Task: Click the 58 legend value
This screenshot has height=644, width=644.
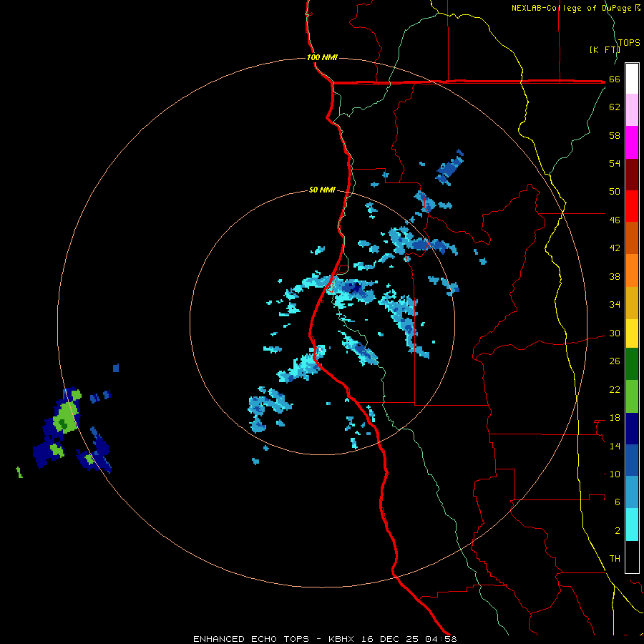Action: 615,135
